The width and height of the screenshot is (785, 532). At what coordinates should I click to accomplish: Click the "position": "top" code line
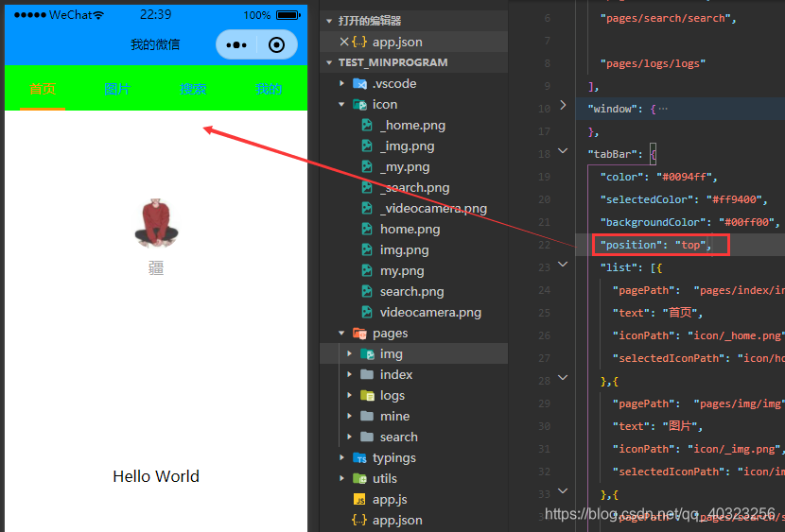pyautogui.click(x=656, y=245)
